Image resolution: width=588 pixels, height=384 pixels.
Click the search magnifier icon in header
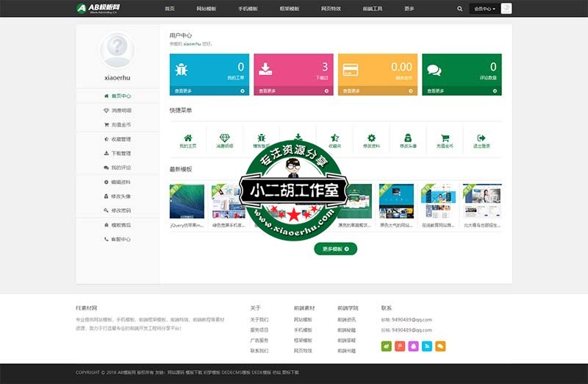(460, 9)
